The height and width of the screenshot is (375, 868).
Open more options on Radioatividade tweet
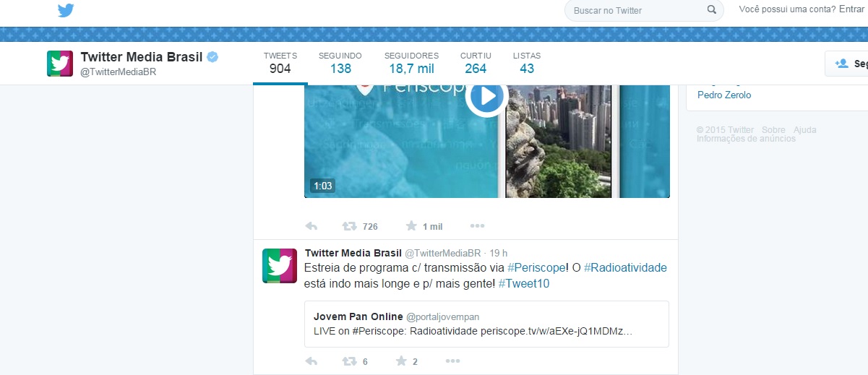pos(452,361)
